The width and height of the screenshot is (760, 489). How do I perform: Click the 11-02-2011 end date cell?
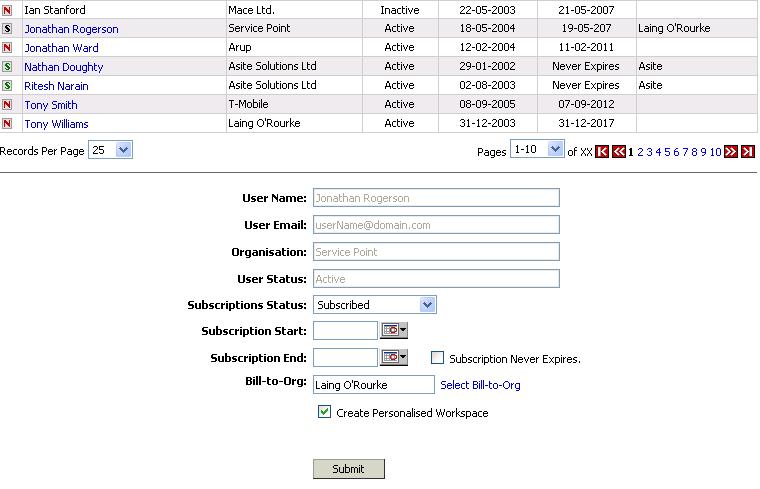click(586, 47)
